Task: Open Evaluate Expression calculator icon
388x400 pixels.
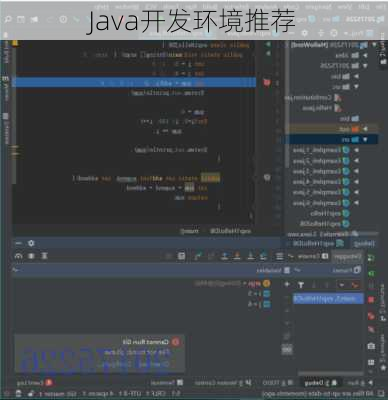Action: [x=181, y=256]
